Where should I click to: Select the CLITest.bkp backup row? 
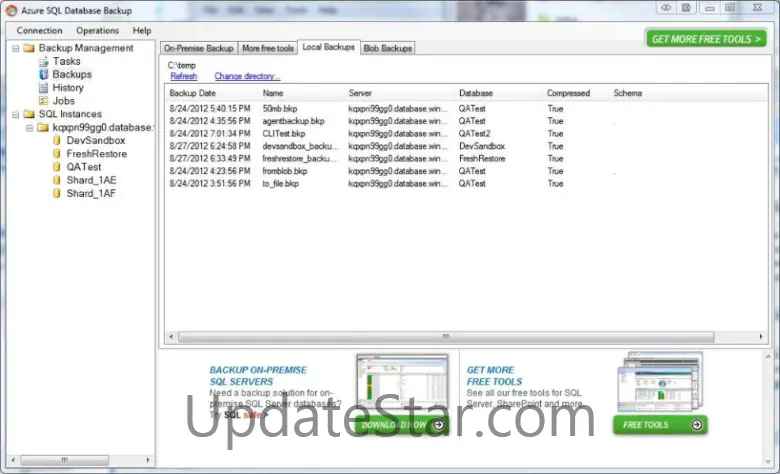[x=467, y=134]
